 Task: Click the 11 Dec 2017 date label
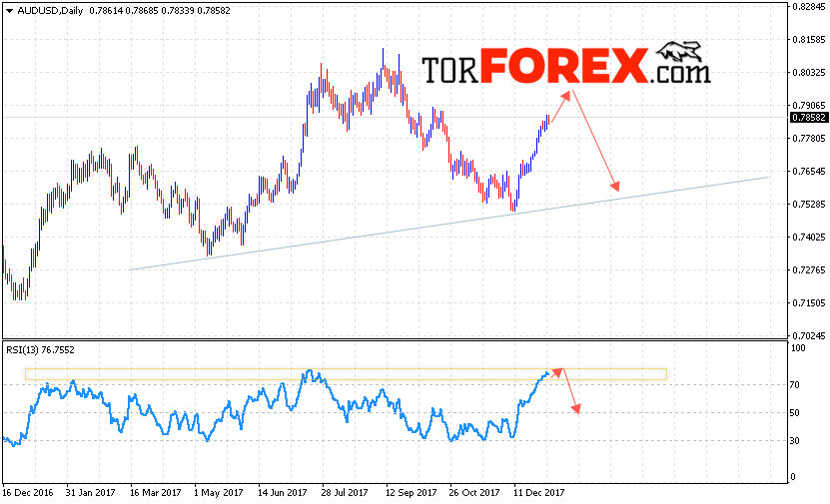(x=539, y=493)
